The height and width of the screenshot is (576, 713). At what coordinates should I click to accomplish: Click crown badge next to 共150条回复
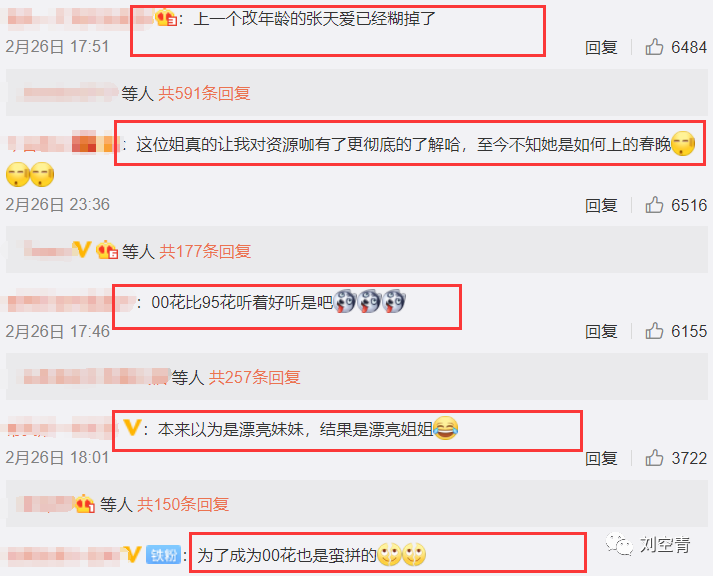click(85, 503)
